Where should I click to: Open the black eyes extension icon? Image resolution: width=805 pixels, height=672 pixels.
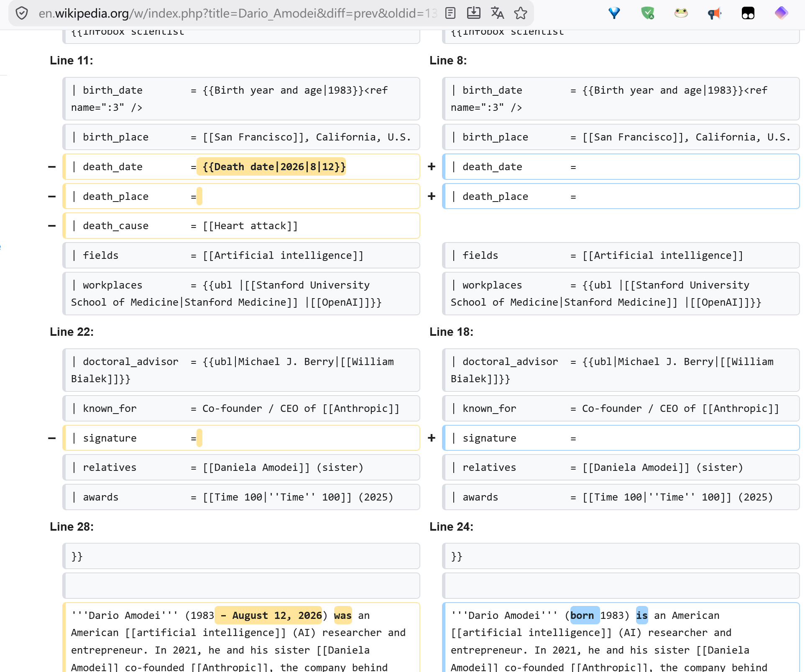pos(748,13)
